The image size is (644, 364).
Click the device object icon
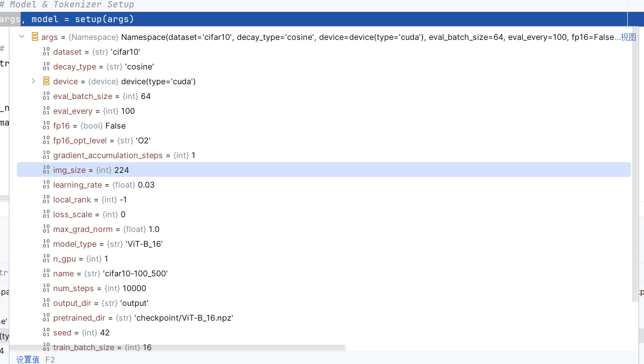click(46, 81)
